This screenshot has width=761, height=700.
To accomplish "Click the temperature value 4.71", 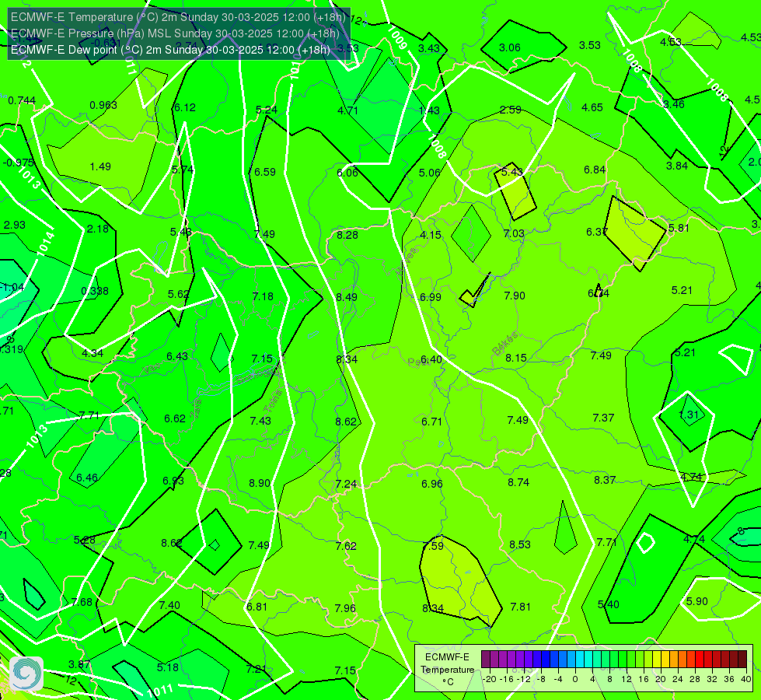I will click(348, 110).
